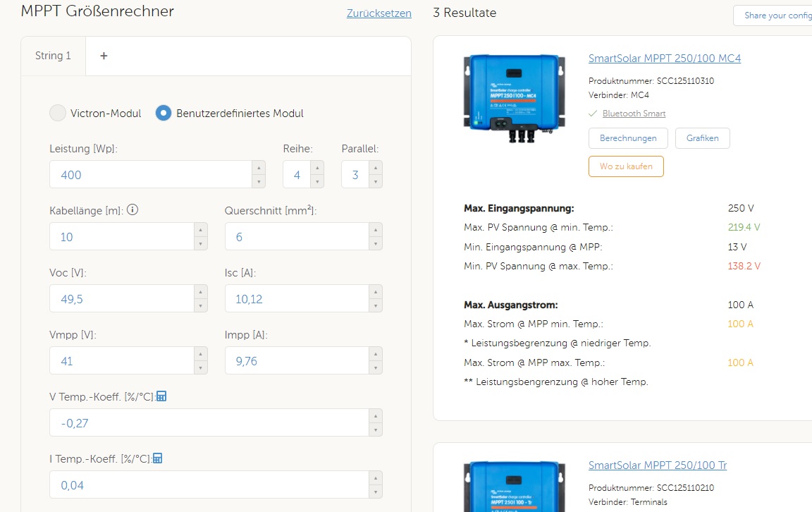Decrease the Vmpp [V] value
Screen dimensions: 812x512
pyautogui.click(x=201, y=368)
